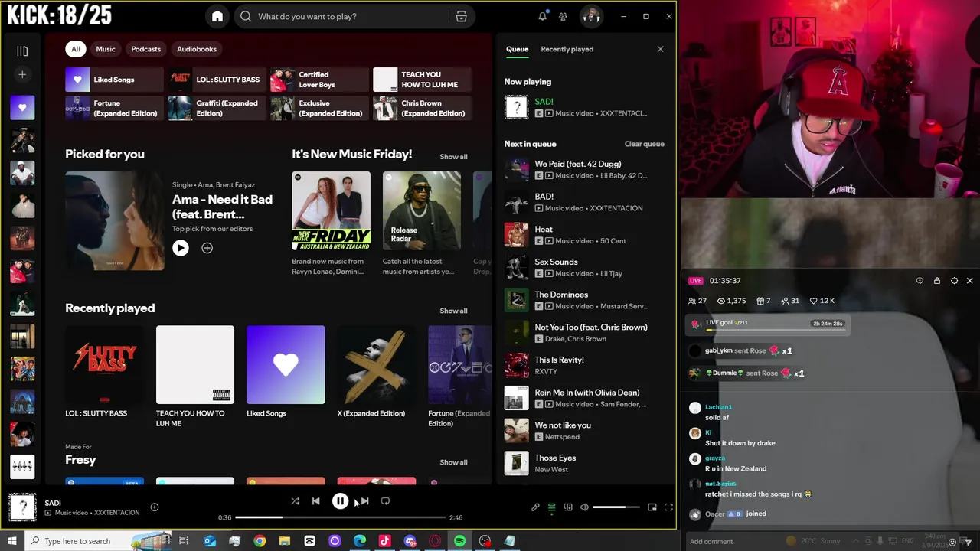The width and height of the screenshot is (980, 551).
Task: Select BAD! in the queue
Action: (x=584, y=202)
